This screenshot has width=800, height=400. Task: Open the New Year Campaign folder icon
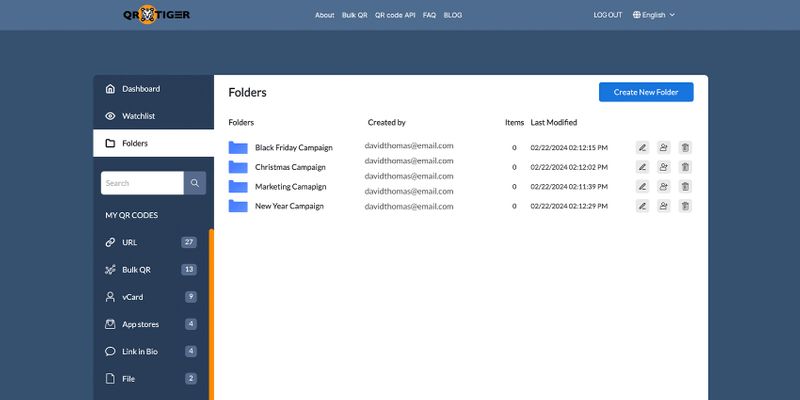pyautogui.click(x=238, y=206)
